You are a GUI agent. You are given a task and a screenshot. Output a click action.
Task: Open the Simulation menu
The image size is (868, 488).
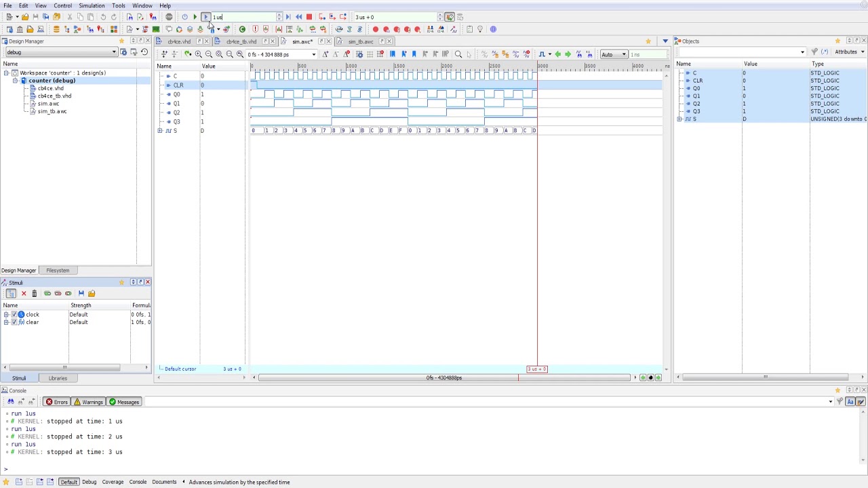[92, 5]
